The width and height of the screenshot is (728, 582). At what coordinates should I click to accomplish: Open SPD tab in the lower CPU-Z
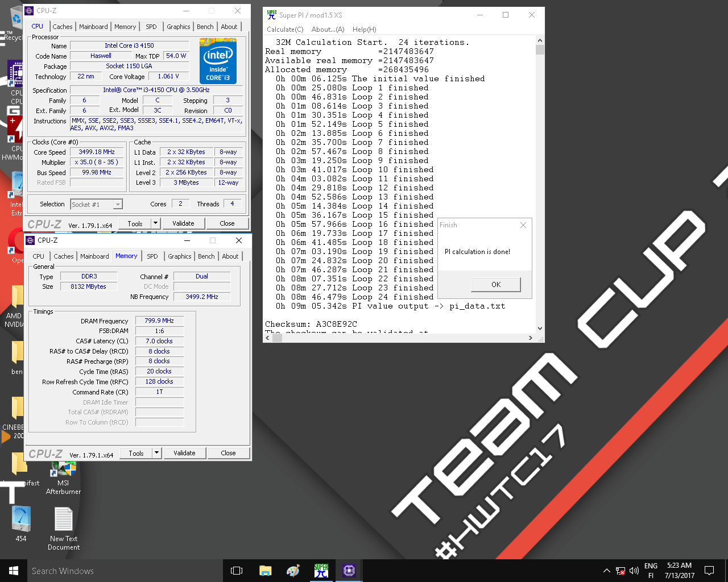(152, 256)
